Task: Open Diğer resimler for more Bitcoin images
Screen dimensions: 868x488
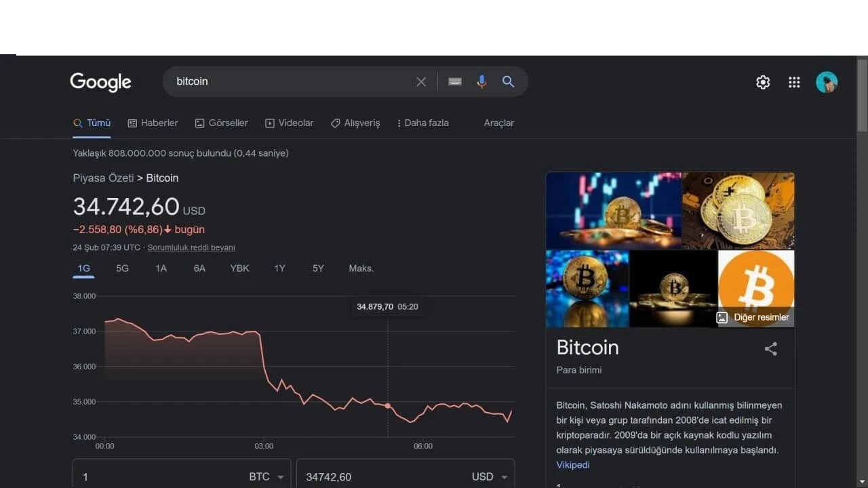Action: 754,317
